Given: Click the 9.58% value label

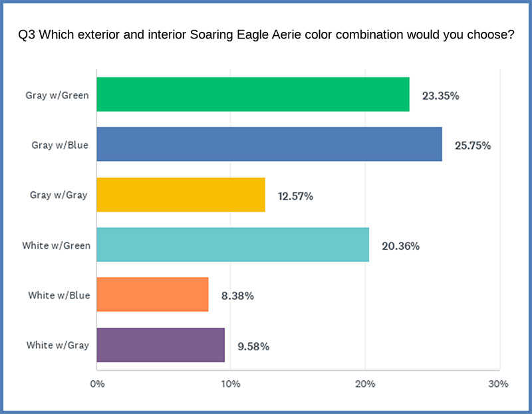Looking at the screenshot, I should [253, 346].
